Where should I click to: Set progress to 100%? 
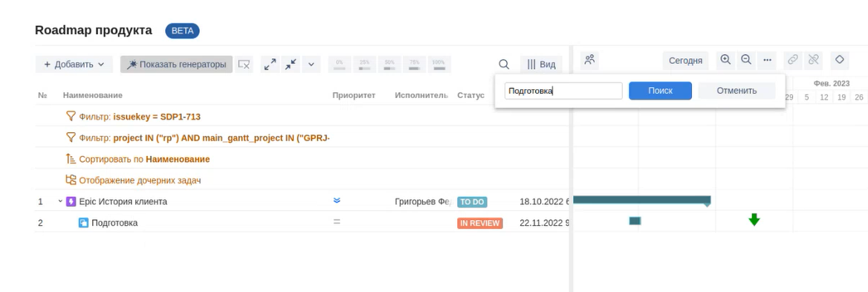click(439, 65)
